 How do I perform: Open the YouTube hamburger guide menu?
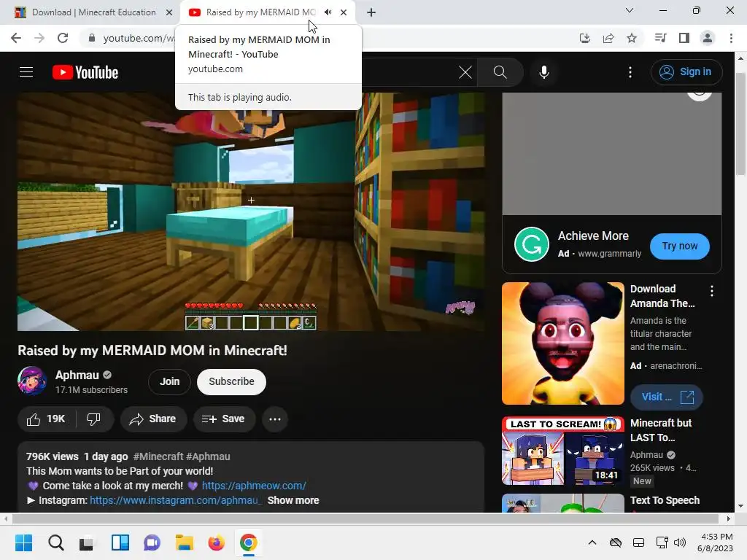[x=26, y=72]
